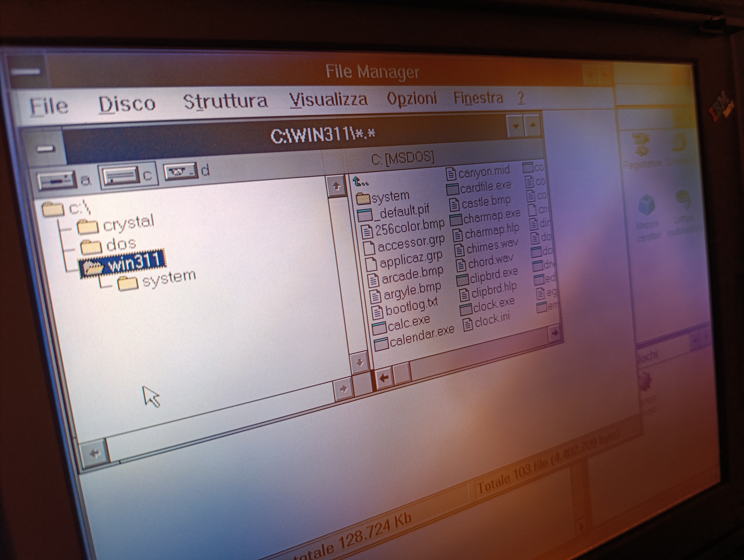Open the ? help menu

[x=521, y=98]
